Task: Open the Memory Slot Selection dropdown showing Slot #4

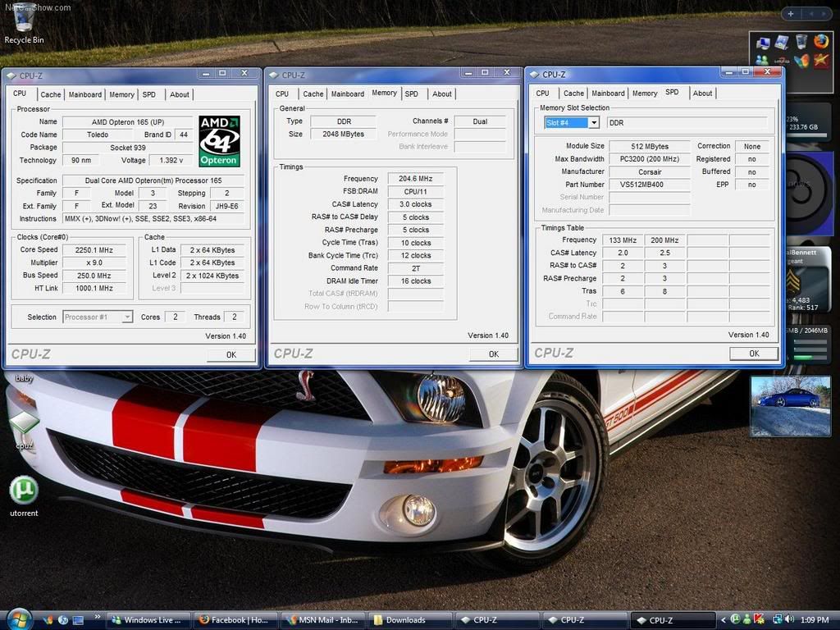Action: pyautogui.click(x=571, y=121)
